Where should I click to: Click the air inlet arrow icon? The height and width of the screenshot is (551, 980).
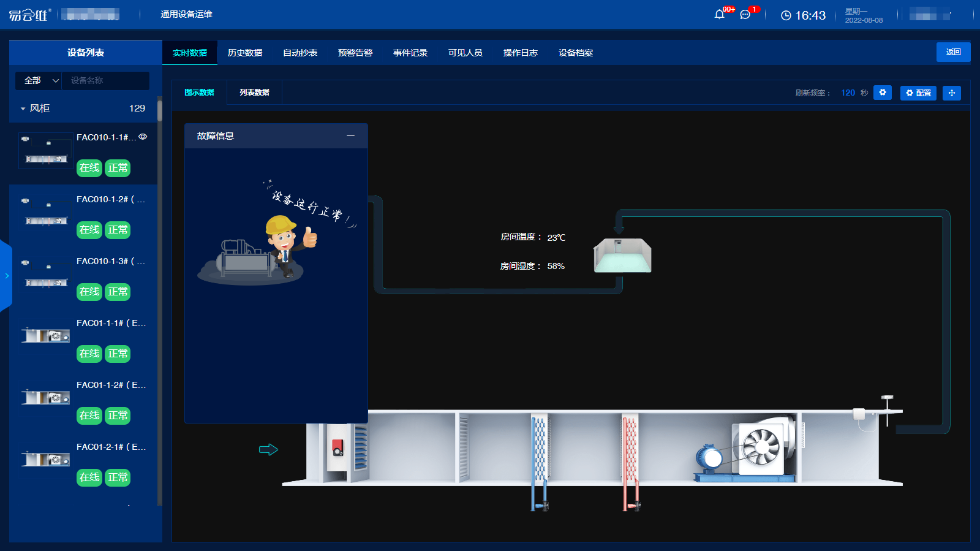point(268,450)
